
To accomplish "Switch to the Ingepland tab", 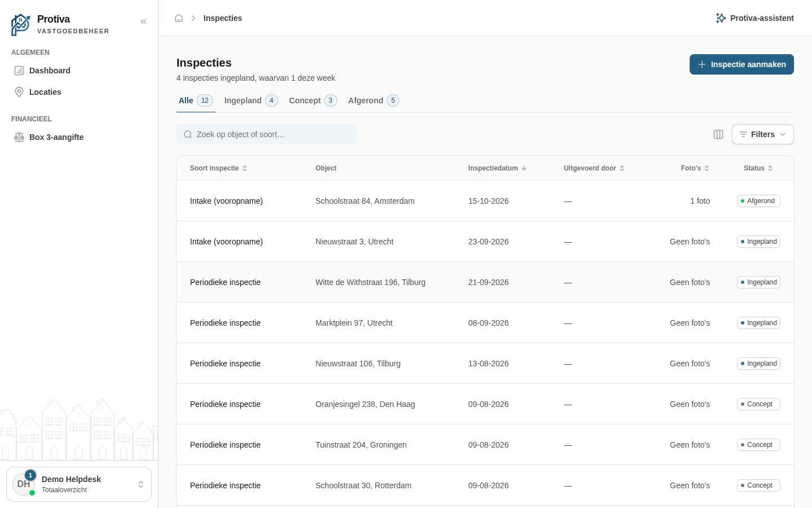I will click(x=251, y=100).
